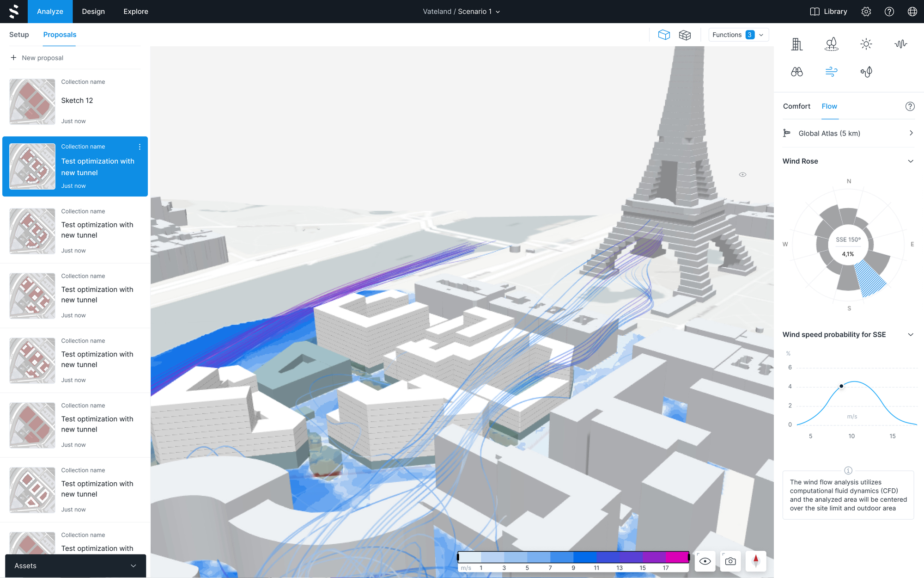
Task: Reset orientation using the compass icon
Action: [x=756, y=561]
